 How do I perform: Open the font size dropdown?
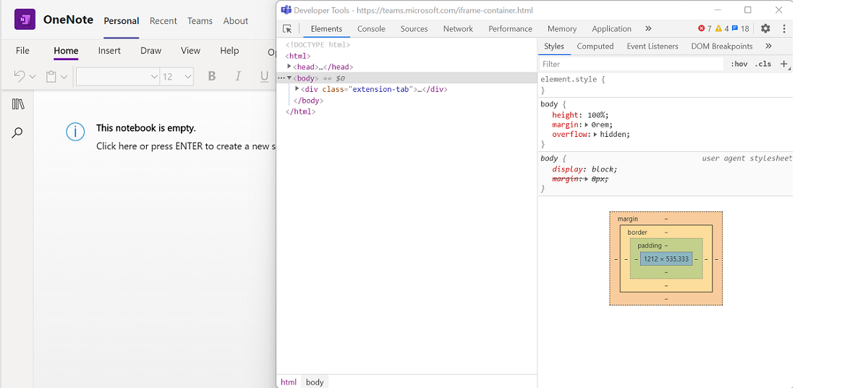pos(188,77)
